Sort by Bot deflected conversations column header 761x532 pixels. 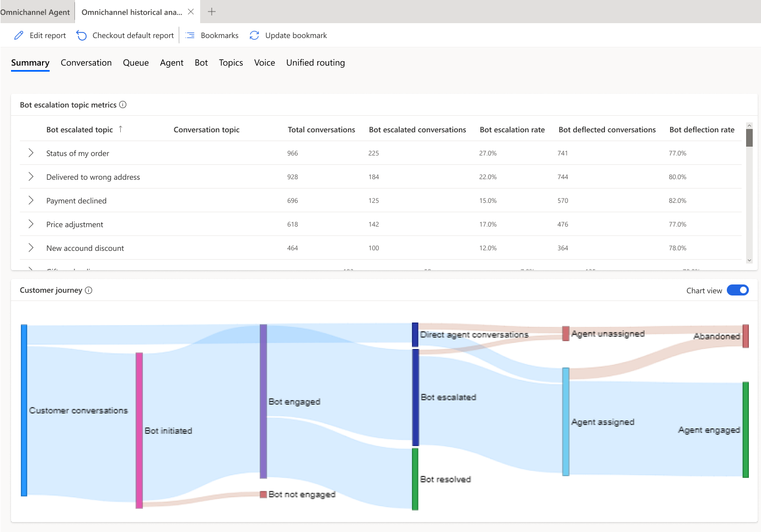[x=607, y=130]
